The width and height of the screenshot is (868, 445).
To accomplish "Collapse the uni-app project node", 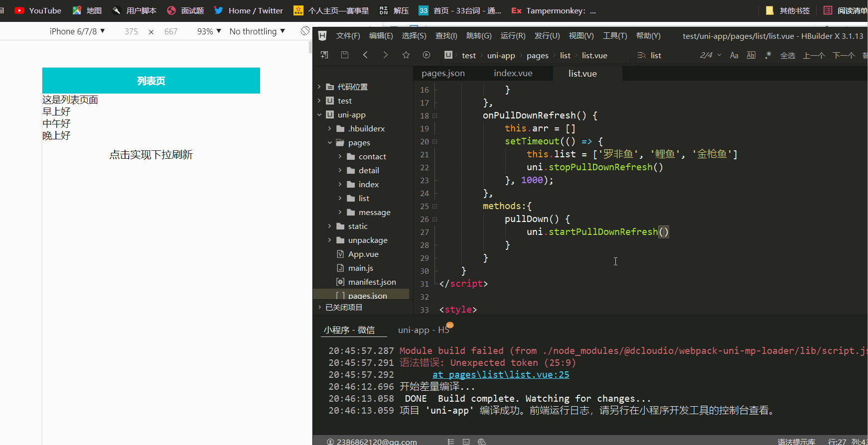I will [319, 114].
